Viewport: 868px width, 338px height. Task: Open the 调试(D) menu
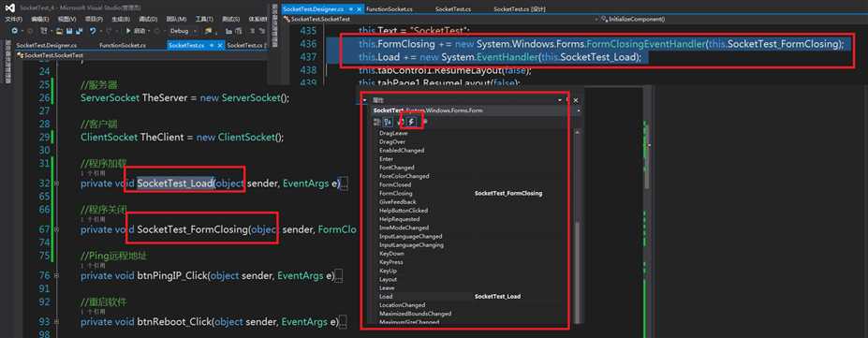[148, 20]
